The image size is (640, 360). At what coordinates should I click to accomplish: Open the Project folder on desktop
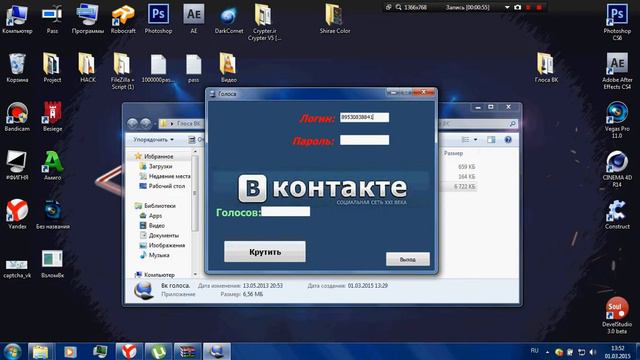[52, 68]
